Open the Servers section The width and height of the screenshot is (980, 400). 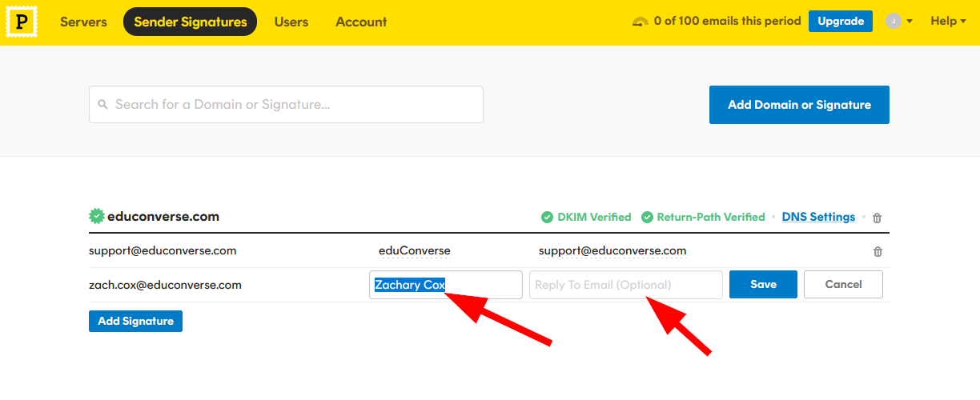pyautogui.click(x=83, y=22)
